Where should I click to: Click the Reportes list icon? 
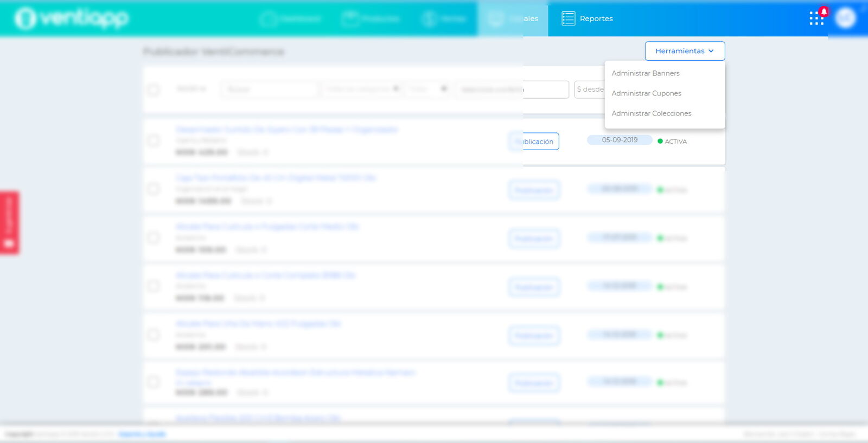tap(568, 18)
